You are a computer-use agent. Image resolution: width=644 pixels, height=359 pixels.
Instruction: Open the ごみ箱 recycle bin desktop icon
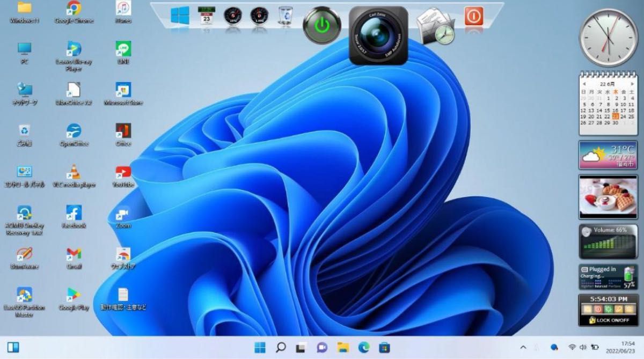click(x=24, y=135)
